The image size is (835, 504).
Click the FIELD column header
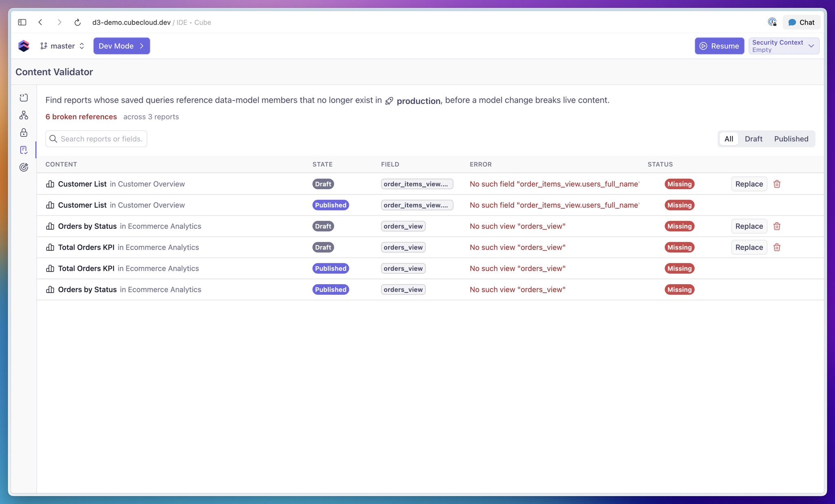tap(390, 164)
